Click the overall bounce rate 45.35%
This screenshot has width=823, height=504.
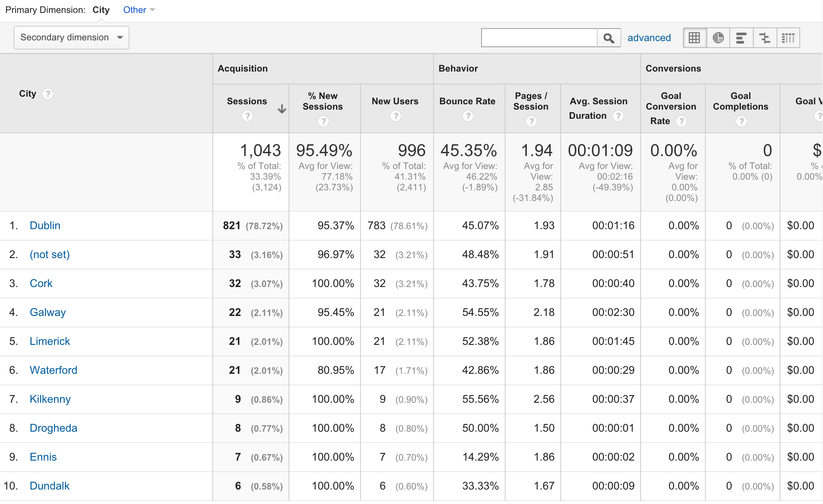(469, 150)
